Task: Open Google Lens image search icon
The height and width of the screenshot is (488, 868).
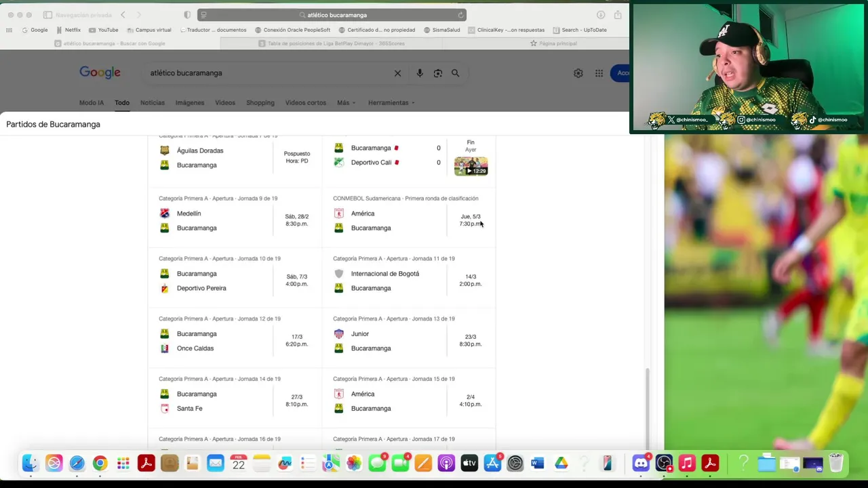Action: [438, 73]
